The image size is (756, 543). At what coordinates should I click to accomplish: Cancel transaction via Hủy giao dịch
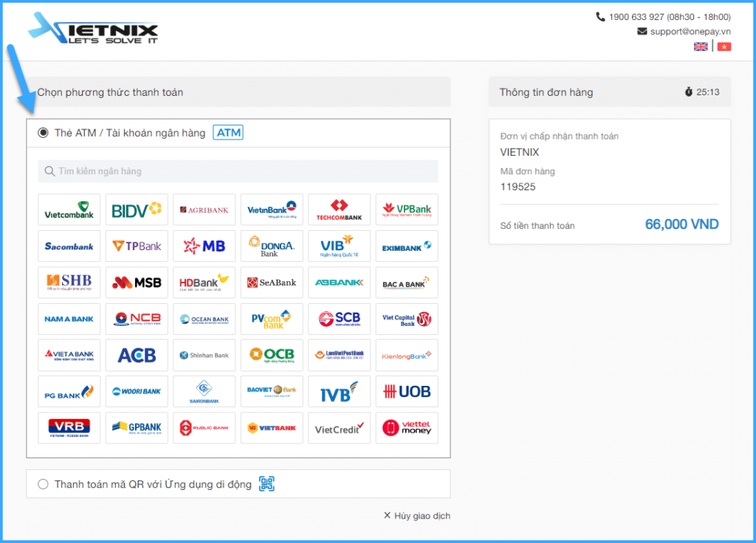[417, 516]
